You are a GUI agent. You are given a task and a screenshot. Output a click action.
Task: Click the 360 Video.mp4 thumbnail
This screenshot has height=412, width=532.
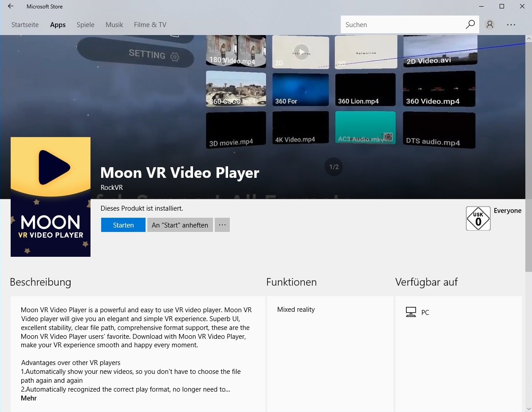439,89
